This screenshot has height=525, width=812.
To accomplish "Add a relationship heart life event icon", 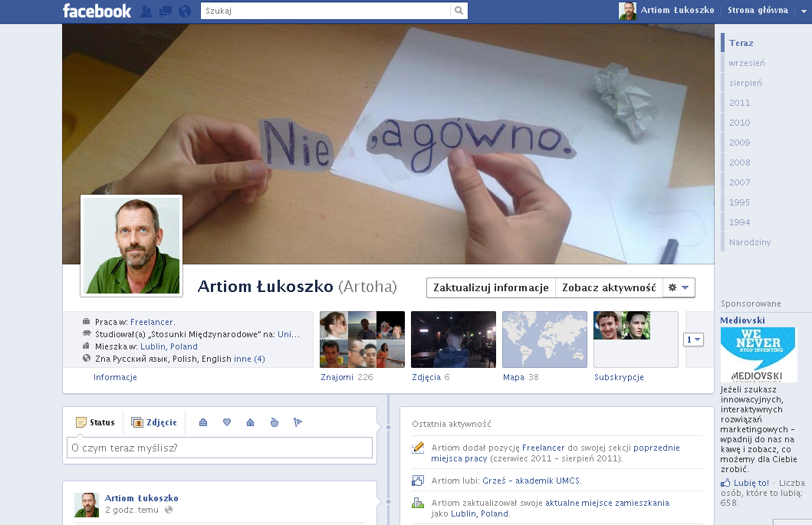I will (227, 422).
